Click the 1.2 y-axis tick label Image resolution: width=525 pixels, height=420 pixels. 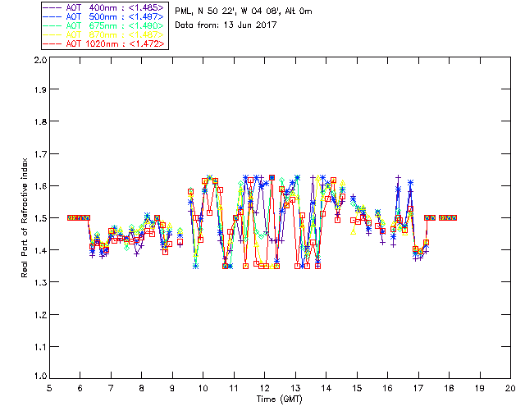pyautogui.click(x=40, y=315)
